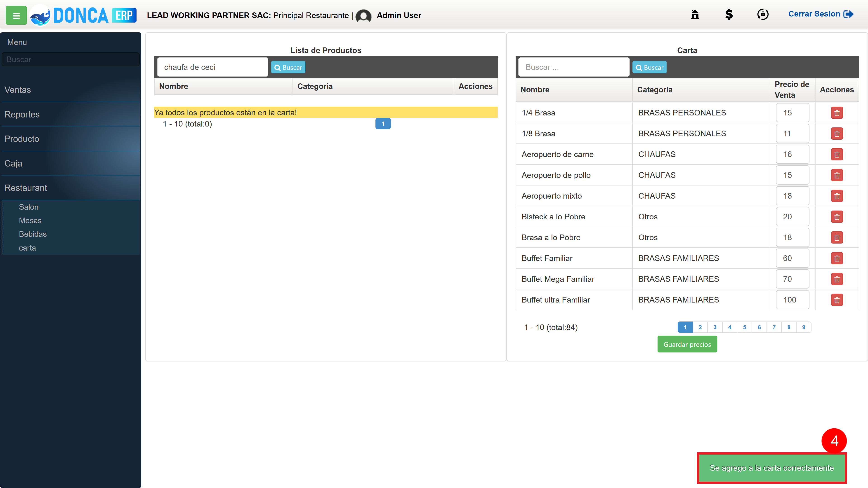
Task: Click Guardar precios button
Action: pyautogui.click(x=687, y=344)
